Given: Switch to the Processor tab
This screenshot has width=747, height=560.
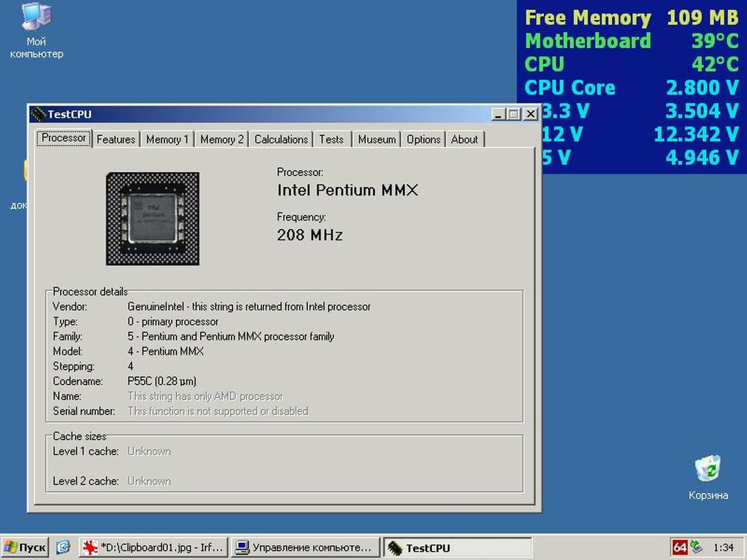Looking at the screenshot, I should 64,138.
